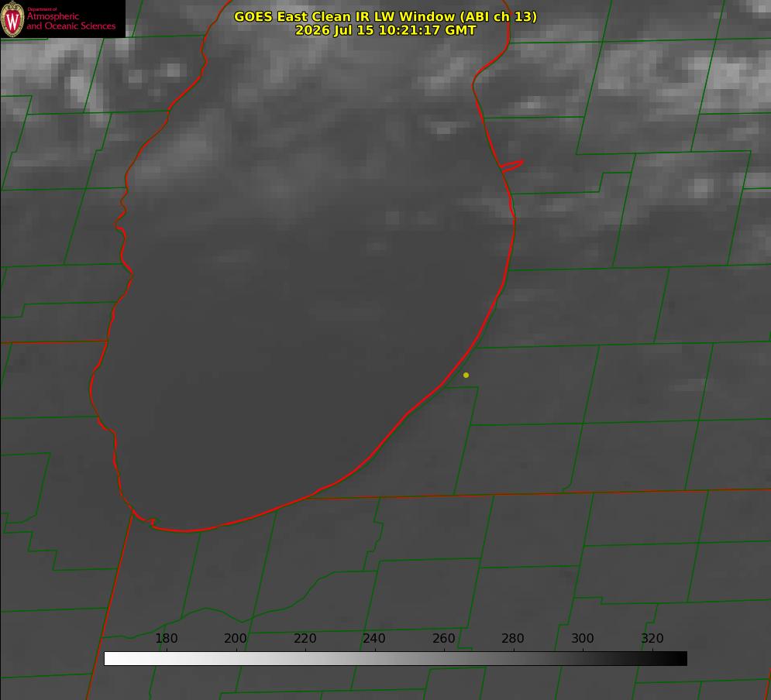Click the 280 colorbar label

pyautogui.click(x=513, y=638)
